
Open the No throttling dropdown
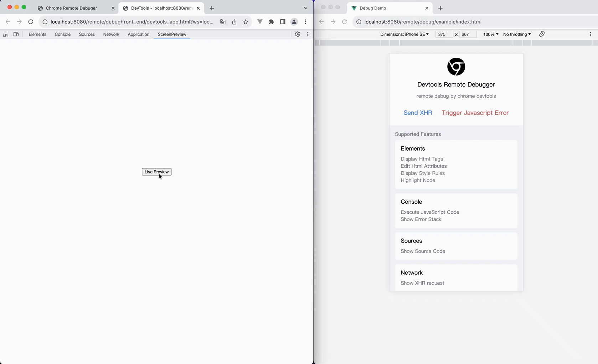[517, 34]
